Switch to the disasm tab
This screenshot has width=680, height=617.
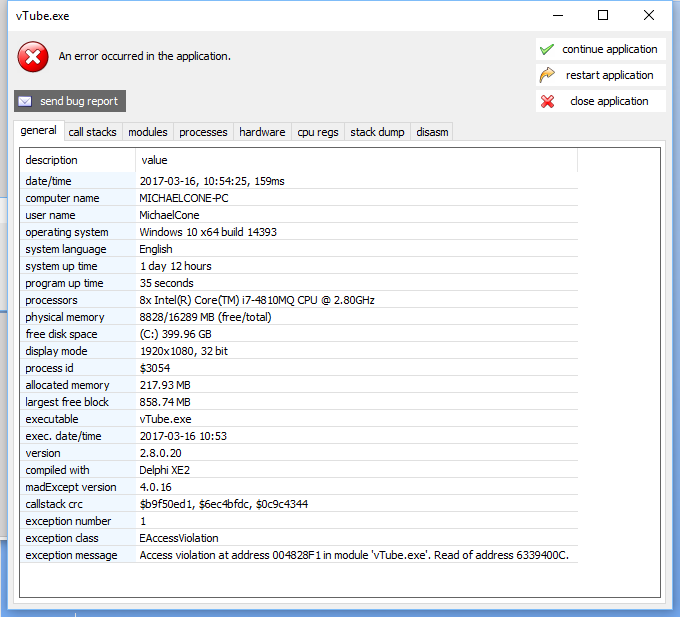(x=433, y=132)
